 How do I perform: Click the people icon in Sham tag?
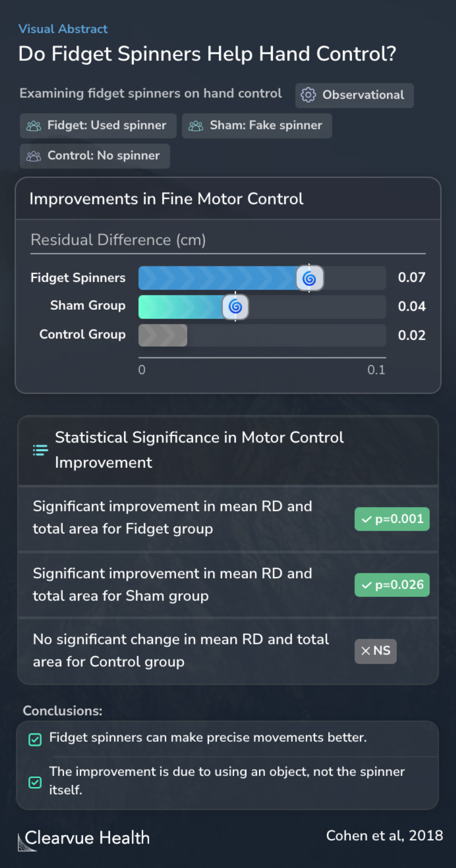(196, 126)
